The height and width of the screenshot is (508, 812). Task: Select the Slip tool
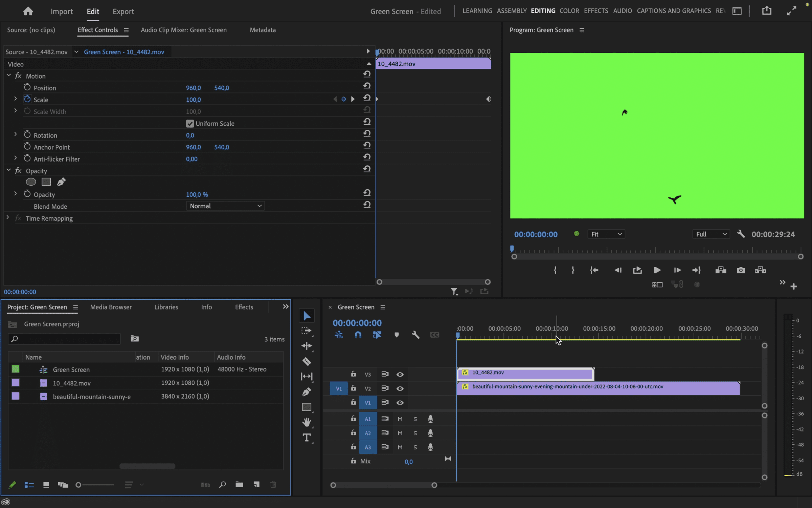click(x=307, y=376)
